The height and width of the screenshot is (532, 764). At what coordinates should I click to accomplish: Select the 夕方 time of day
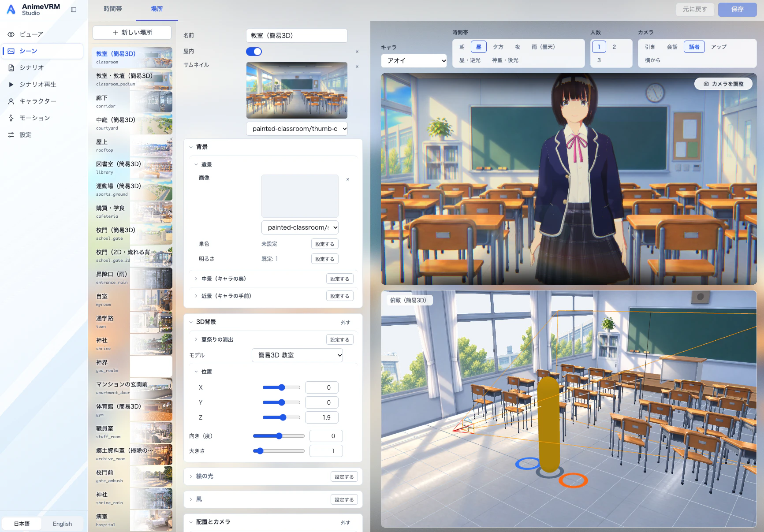(x=498, y=47)
